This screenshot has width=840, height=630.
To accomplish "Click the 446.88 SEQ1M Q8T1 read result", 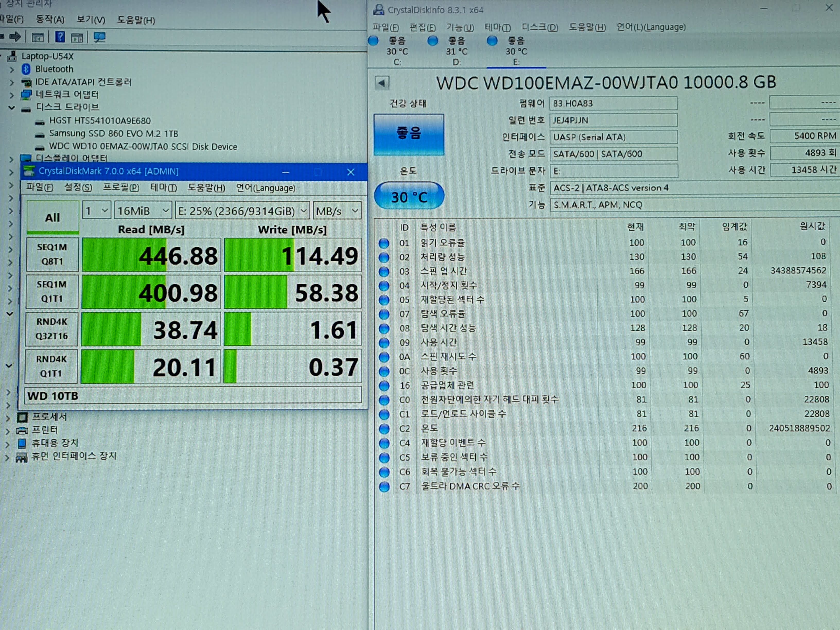I will (x=151, y=255).
